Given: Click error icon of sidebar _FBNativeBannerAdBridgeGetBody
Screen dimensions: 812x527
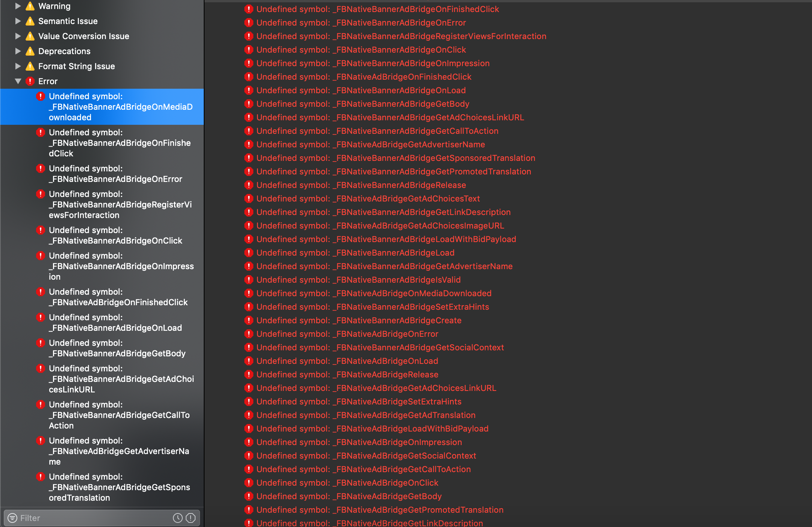Looking at the screenshot, I should (x=41, y=343).
